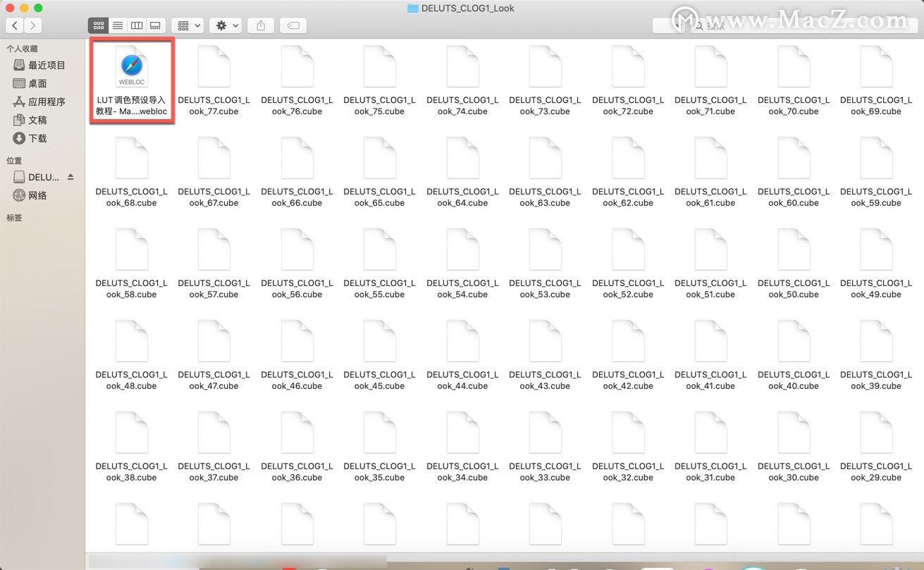Open 应用程序 in the sidebar

point(39,101)
